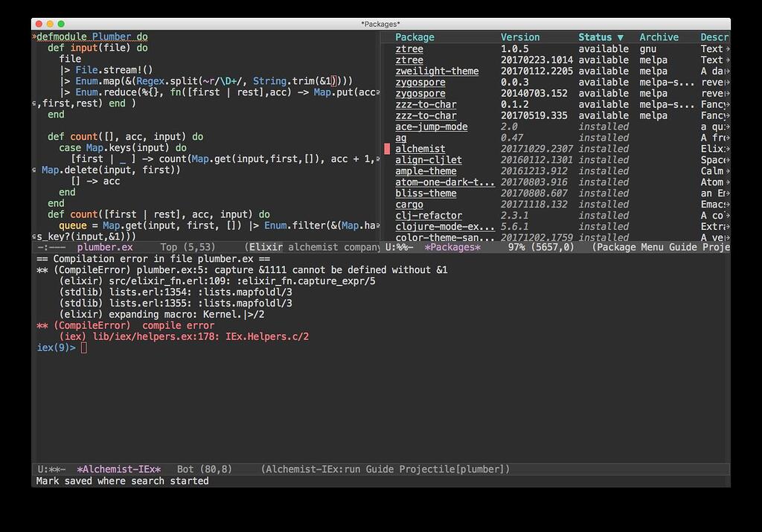Click the red fringe marker beside alchemist package
Image resolution: width=762 pixels, height=532 pixels.
point(386,148)
